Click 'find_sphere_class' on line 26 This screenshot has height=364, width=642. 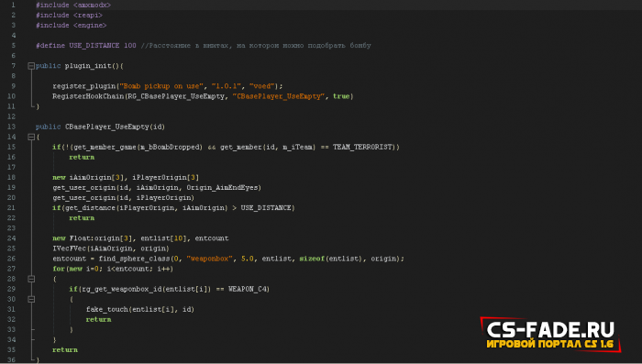[134, 259]
